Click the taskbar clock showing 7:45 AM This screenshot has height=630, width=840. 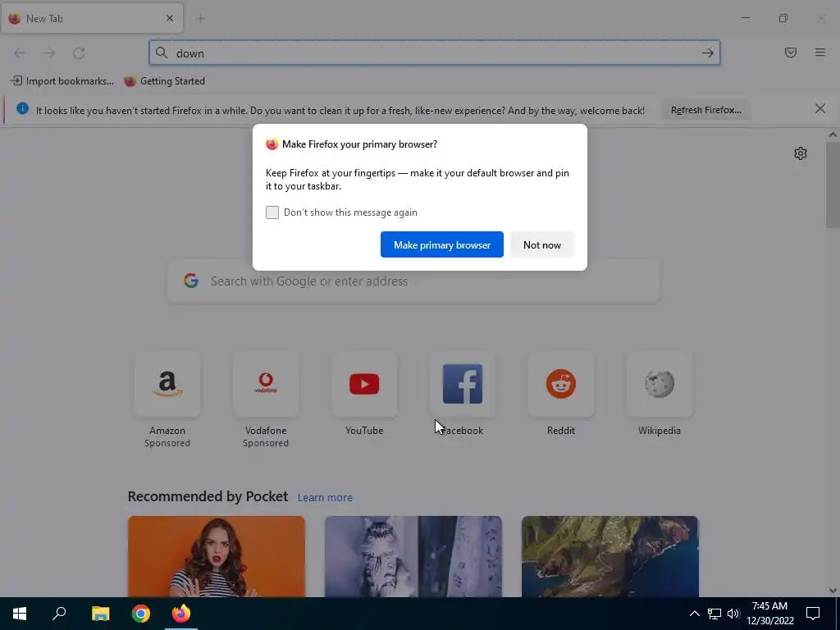pos(769,614)
